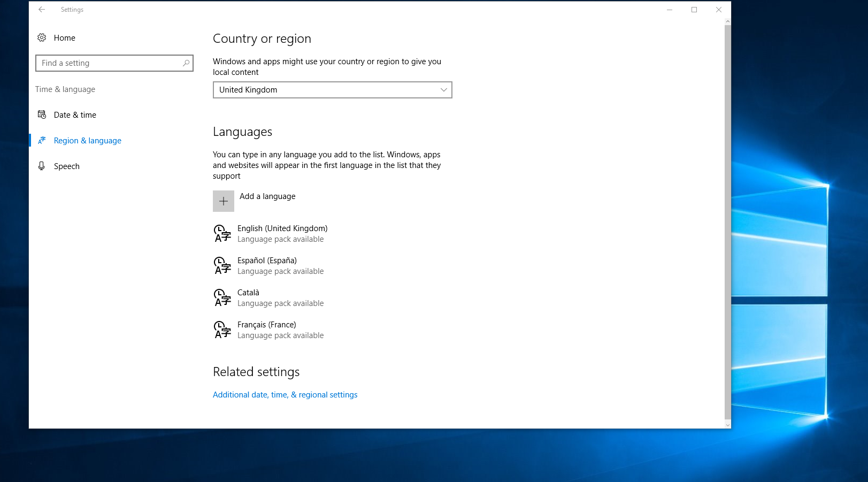868x482 pixels.
Task: Click Add a language label
Action: click(x=267, y=196)
